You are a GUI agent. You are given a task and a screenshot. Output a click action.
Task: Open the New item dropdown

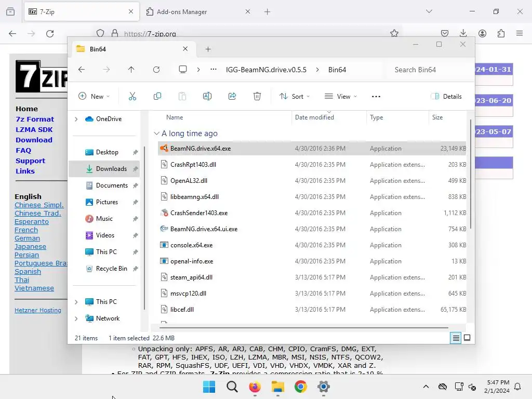pos(94,96)
